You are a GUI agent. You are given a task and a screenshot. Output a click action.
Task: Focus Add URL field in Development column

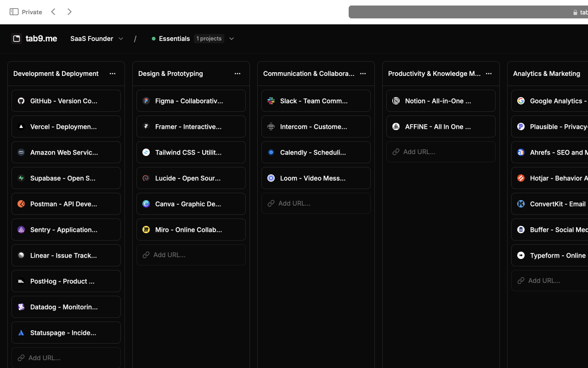[x=66, y=357]
